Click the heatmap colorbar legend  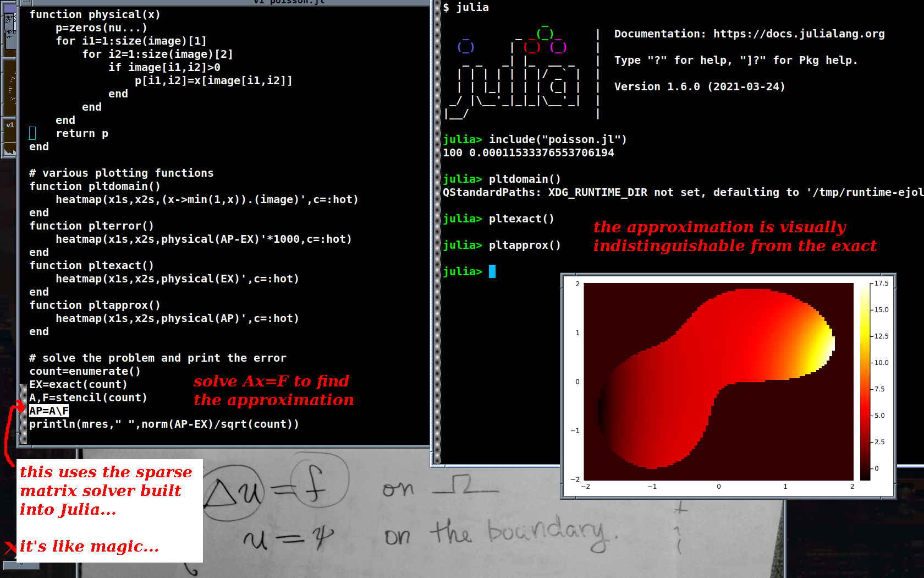pyautogui.click(x=865, y=380)
